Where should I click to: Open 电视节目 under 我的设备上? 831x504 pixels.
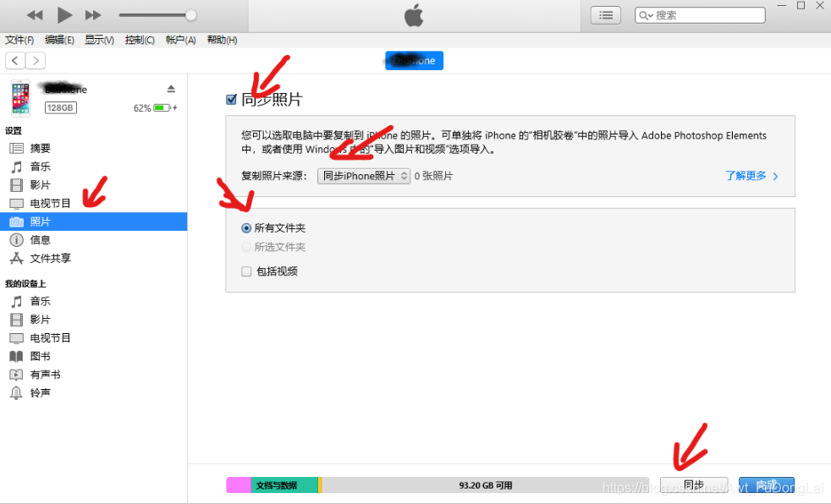[94, 337]
